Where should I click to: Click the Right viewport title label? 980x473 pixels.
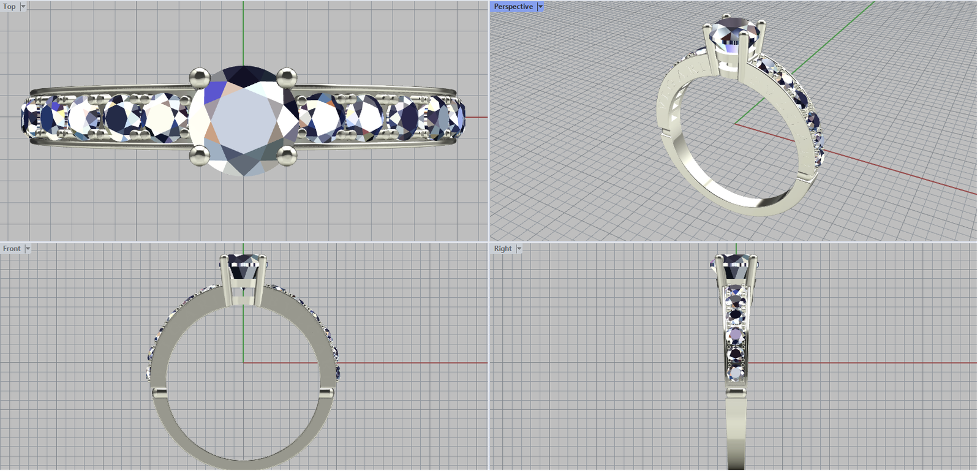pos(503,249)
